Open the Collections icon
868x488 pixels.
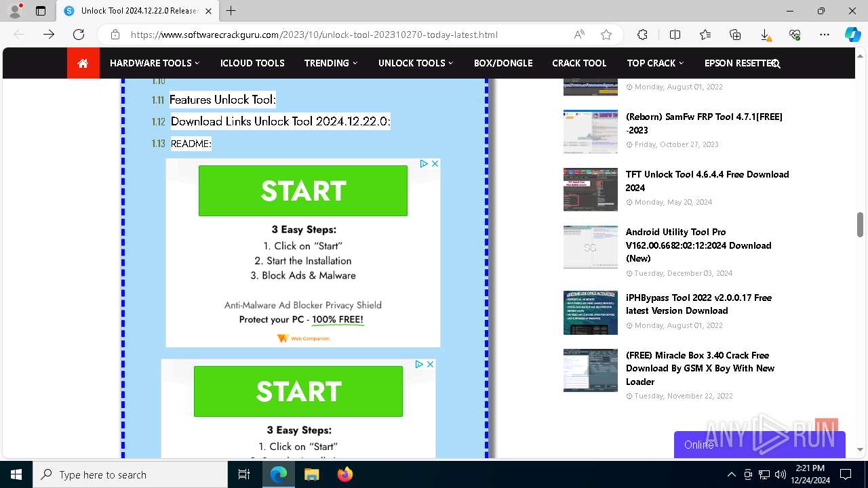click(735, 35)
